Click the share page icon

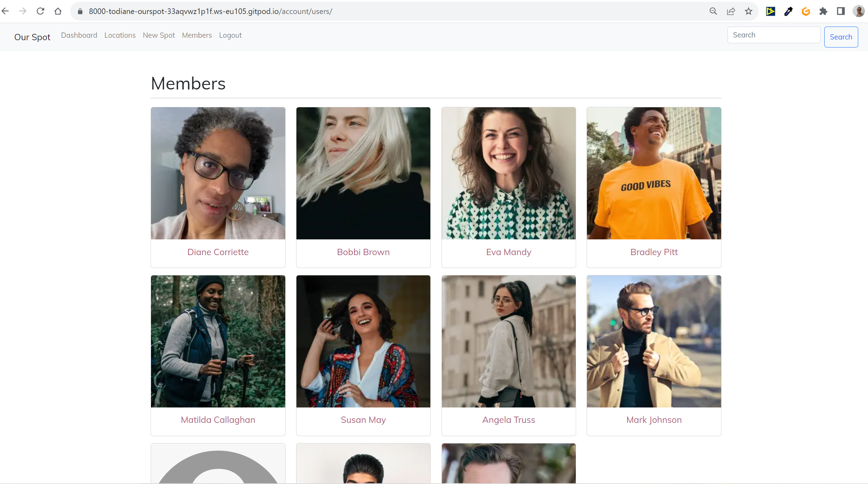(x=731, y=11)
